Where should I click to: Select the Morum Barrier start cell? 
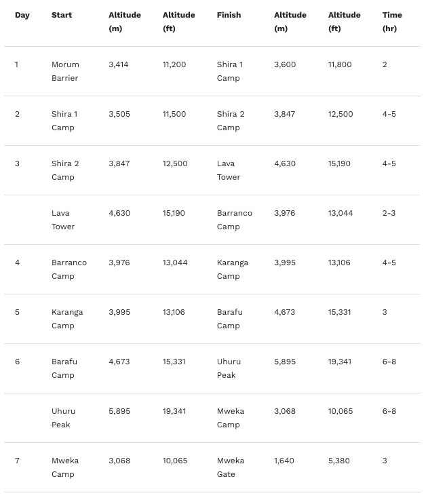click(x=65, y=71)
